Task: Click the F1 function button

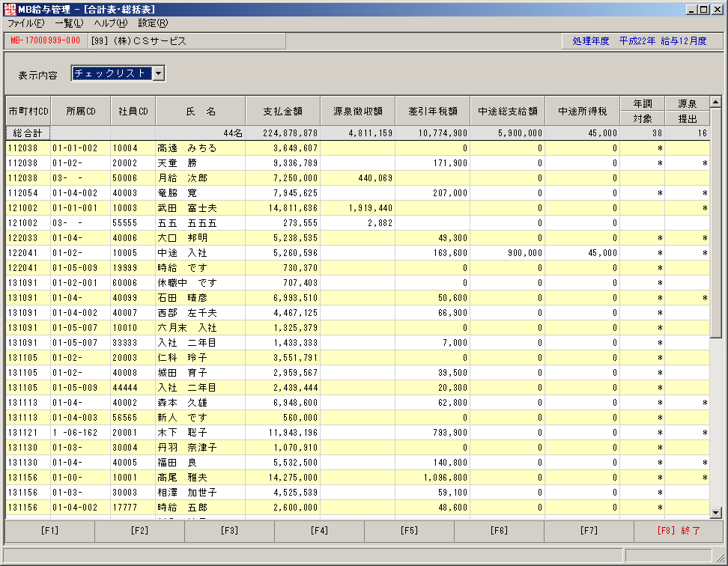Action: point(49,531)
